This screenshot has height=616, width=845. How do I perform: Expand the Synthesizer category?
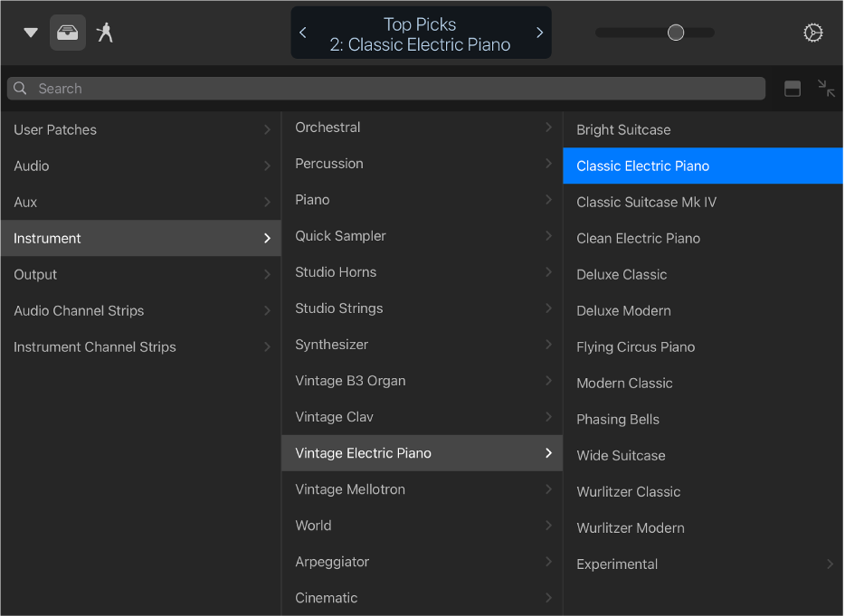pyautogui.click(x=422, y=345)
